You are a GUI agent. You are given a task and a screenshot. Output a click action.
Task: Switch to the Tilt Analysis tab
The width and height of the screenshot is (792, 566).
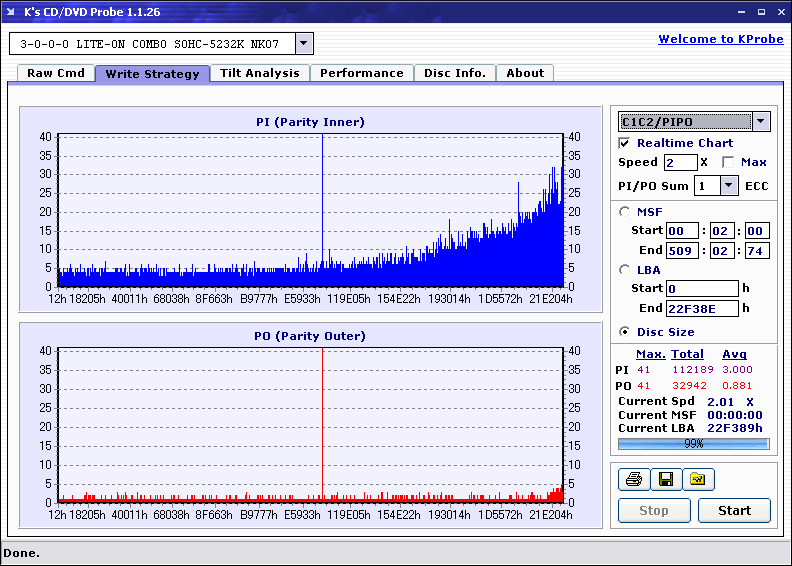(x=260, y=73)
